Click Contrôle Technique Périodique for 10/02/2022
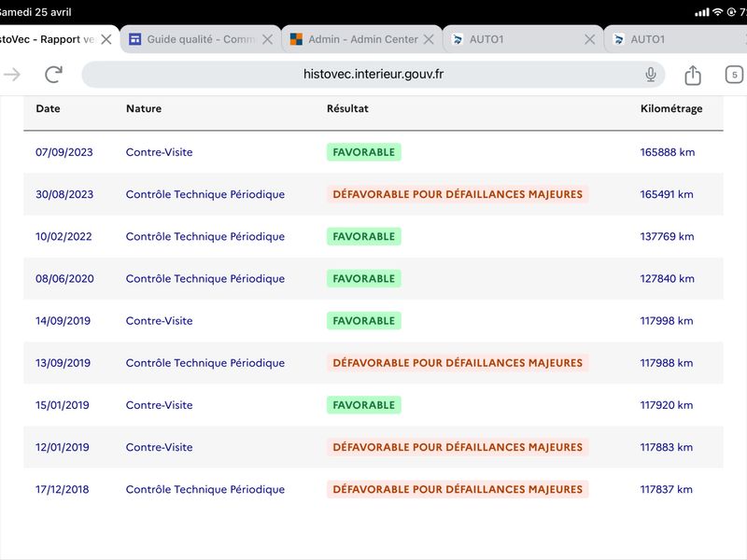Screen dimensions: 747x560 pos(205,237)
